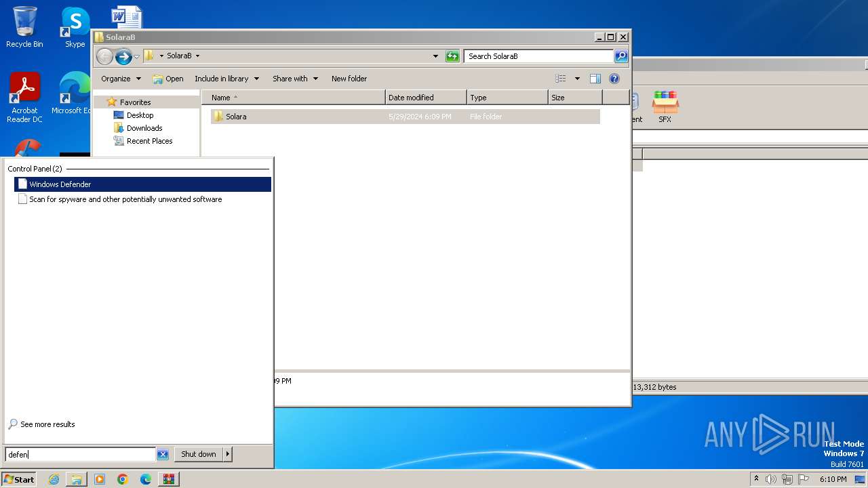Click SolaraB in address bar
The image size is (868, 488).
[x=179, y=56]
